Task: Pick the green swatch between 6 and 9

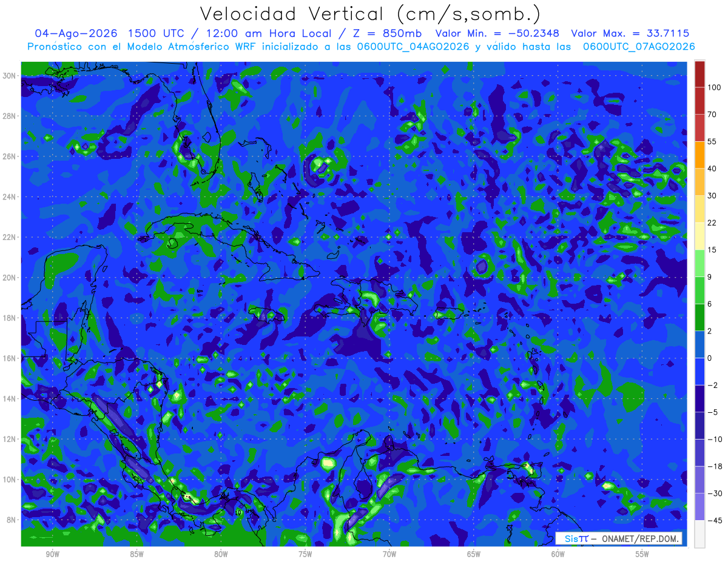Action: [x=699, y=290]
